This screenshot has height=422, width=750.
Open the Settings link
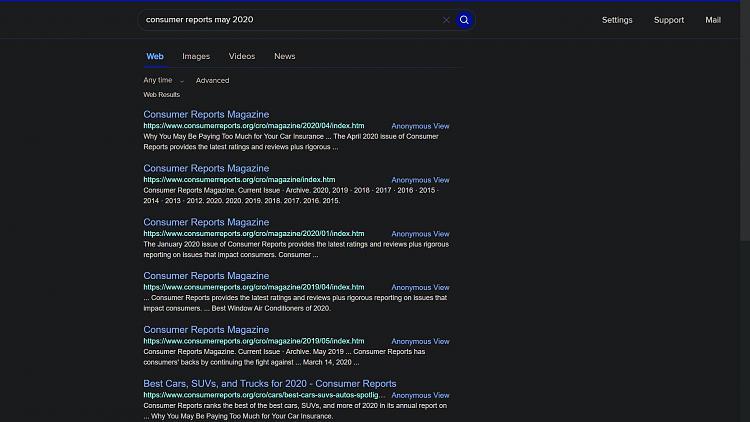point(617,20)
